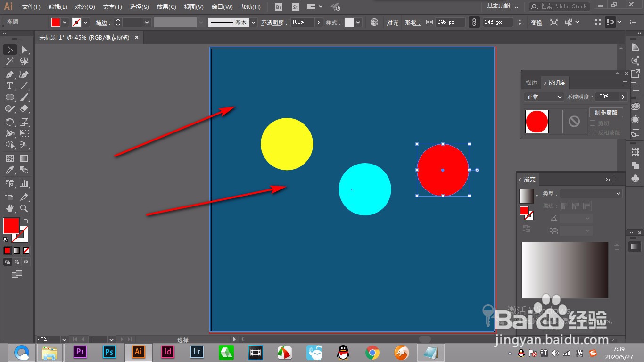Switch to Draw Inside mode
The width and height of the screenshot is (644, 362).
click(x=26, y=262)
